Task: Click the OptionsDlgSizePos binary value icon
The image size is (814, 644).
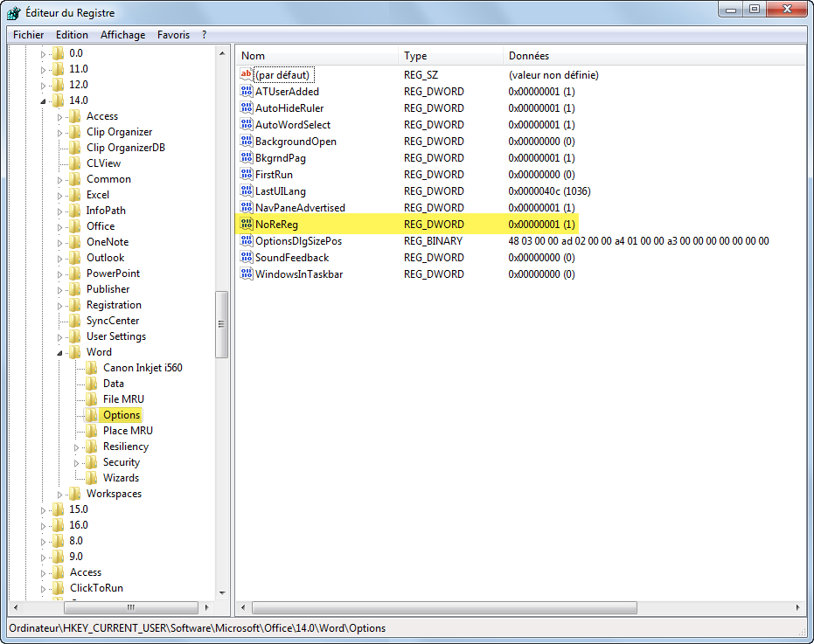Action: (x=246, y=241)
